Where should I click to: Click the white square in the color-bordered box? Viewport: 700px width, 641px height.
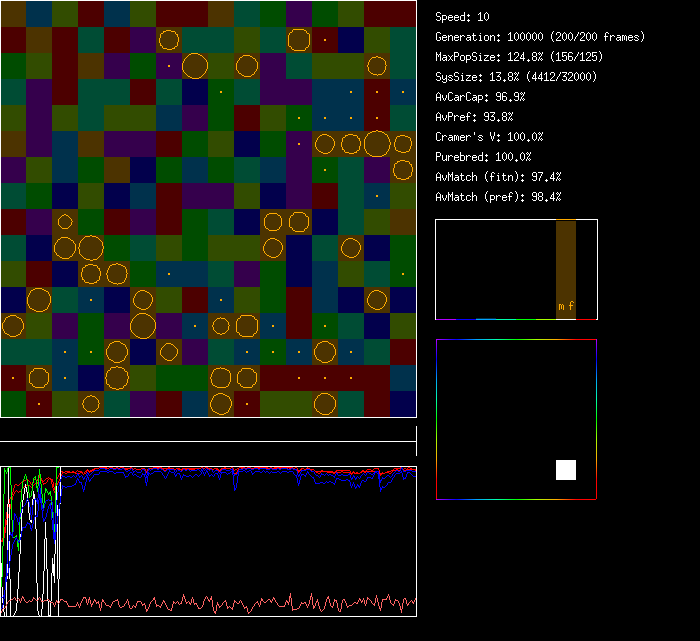[x=566, y=470]
